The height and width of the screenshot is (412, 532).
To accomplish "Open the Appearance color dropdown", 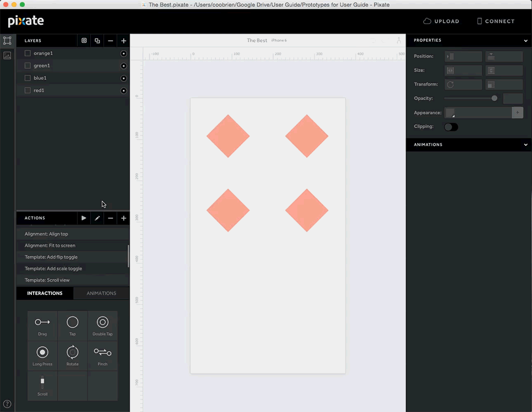I will 451,113.
